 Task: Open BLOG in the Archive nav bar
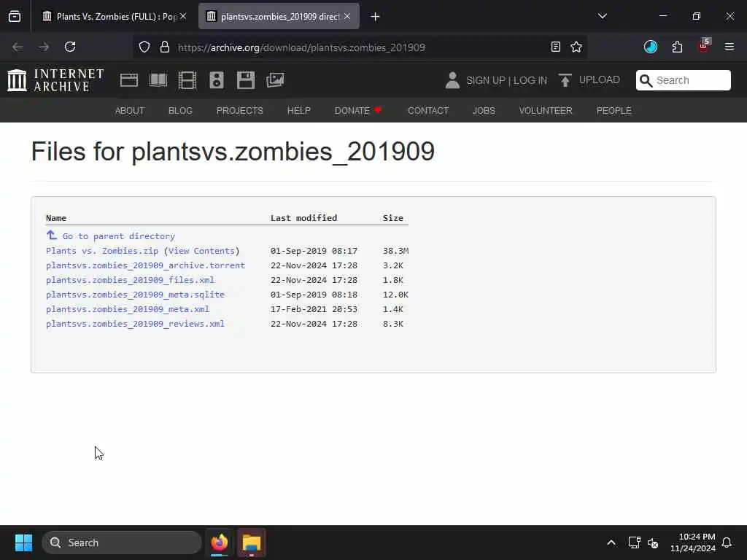pyautogui.click(x=181, y=111)
